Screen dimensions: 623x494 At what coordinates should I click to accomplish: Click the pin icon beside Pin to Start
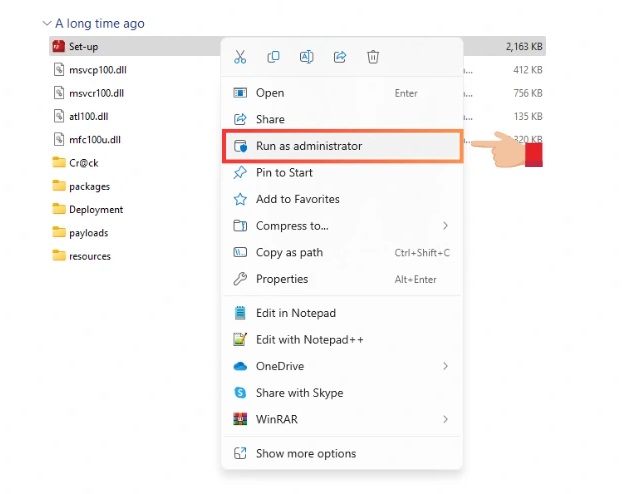coord(240,172)
